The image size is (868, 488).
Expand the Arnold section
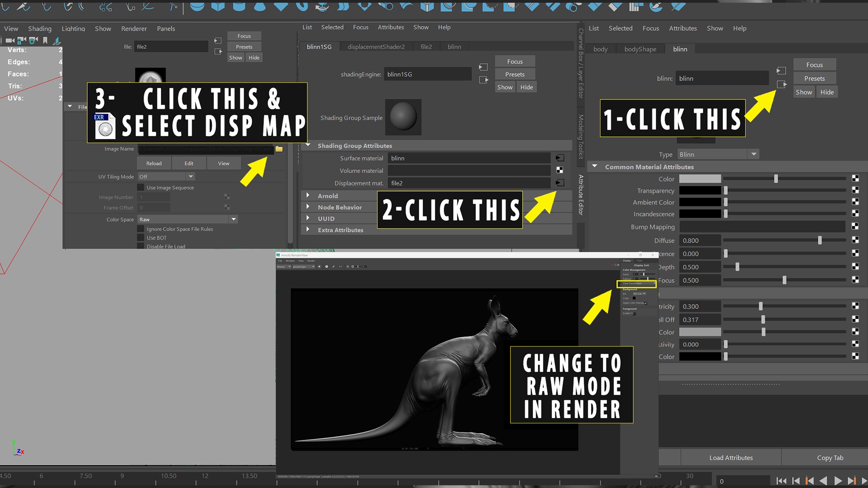[x=308, y=196]
